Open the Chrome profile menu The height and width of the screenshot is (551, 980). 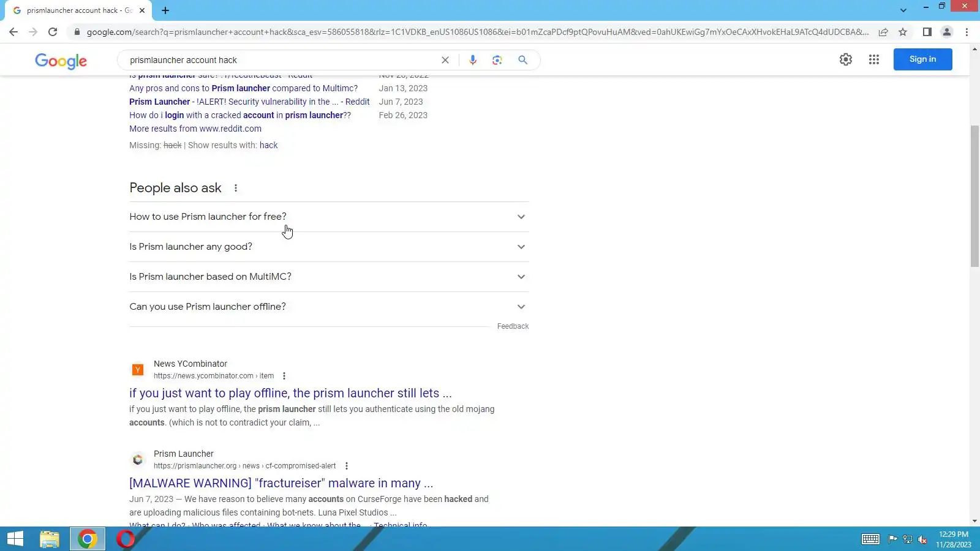pyautogui.click(x=947, y=32)
